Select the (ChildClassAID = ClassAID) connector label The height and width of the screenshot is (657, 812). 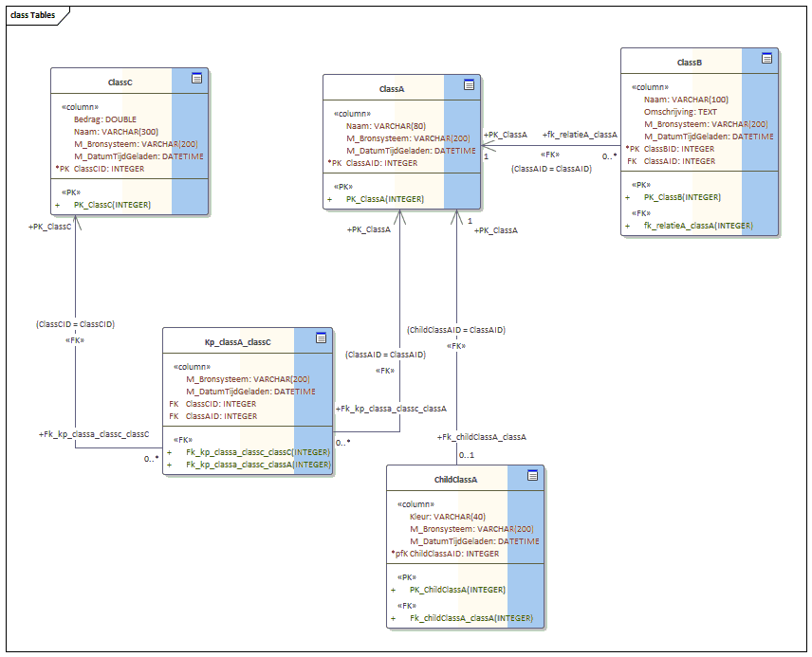tap(456, 330)
